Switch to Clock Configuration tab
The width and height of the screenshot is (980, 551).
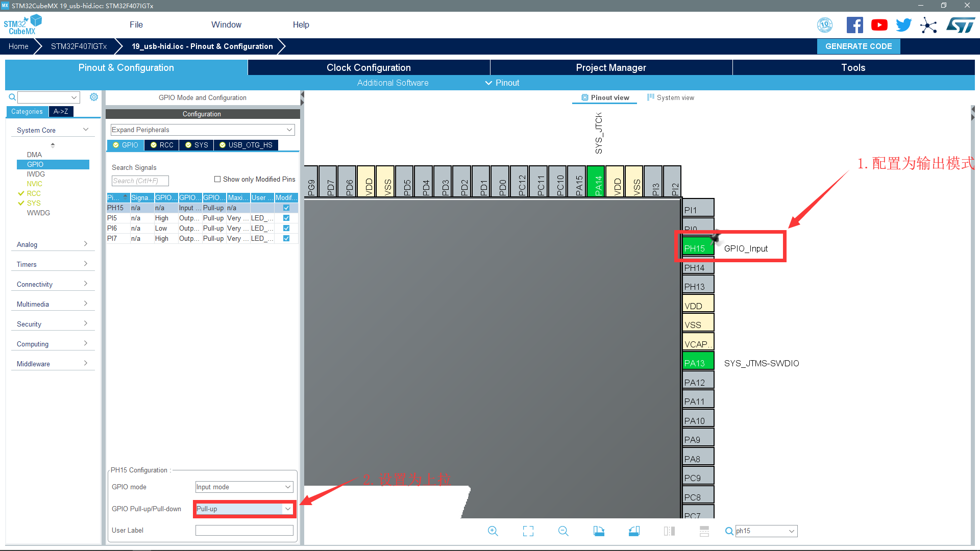[x=369, y=67]
